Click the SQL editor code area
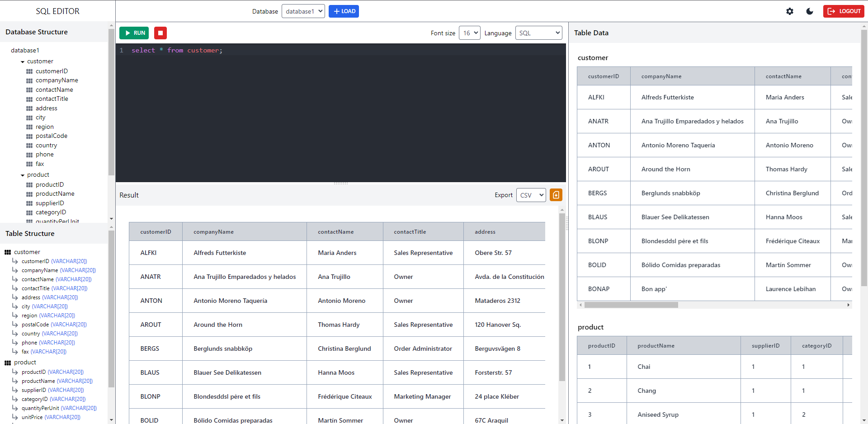This screenshot has height=424, width=868. [341, 113]
